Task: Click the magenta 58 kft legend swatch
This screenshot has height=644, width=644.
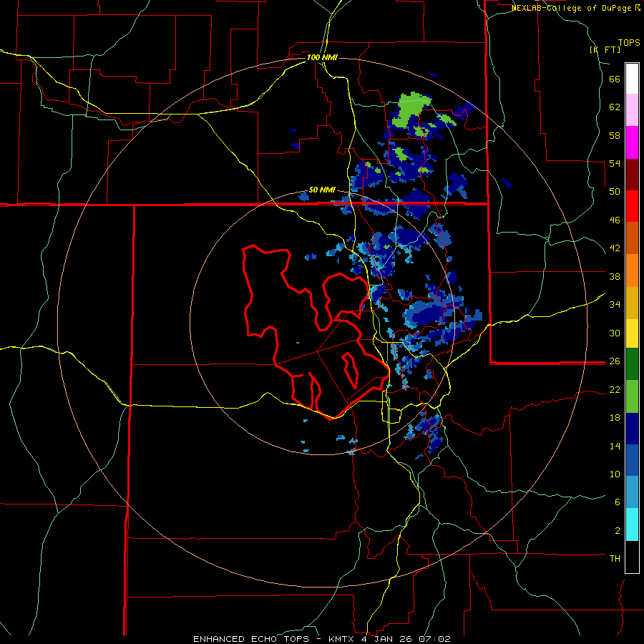Action: click(x=632, y=142)
